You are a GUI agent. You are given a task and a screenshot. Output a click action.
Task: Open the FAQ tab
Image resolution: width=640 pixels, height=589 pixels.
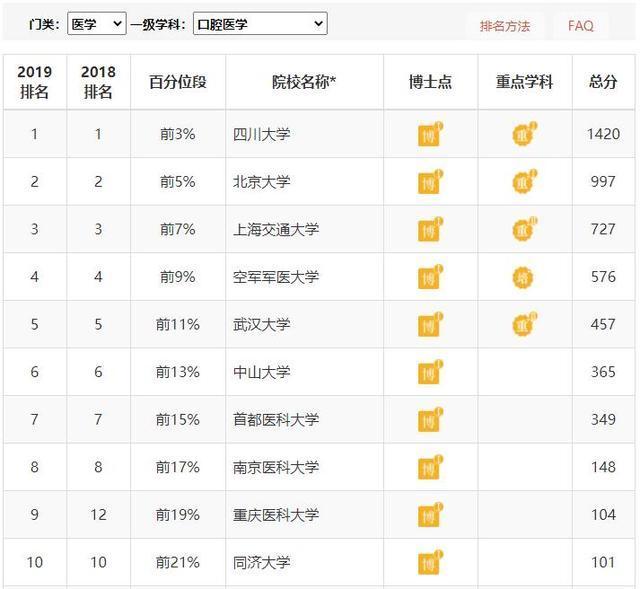coord(581,26)
